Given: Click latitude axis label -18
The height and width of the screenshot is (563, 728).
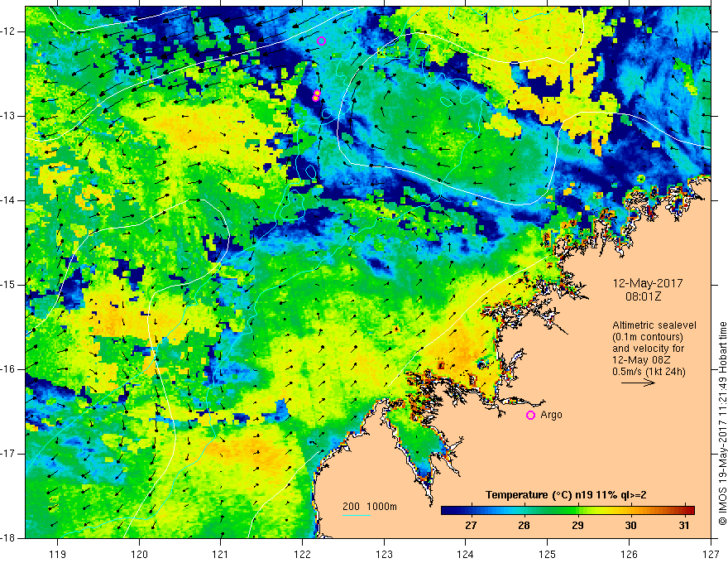Looking at the screenshot, I should click(x=8, y=538).
